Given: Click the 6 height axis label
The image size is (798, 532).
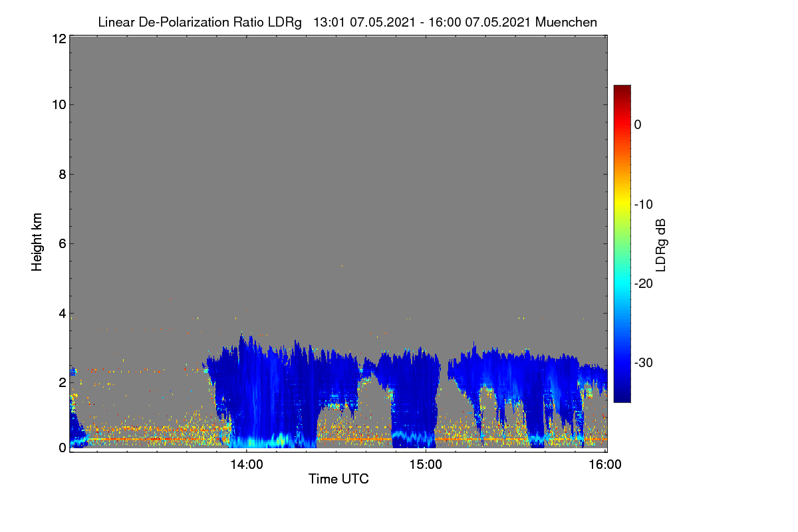Looking at the screenshot, I should (x=62, y=243).
